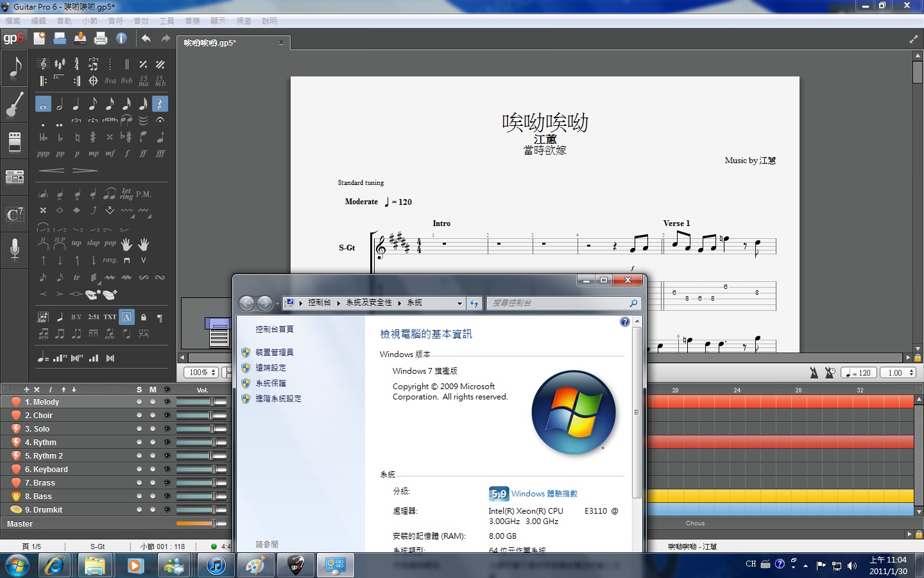
Task: Apply Palm Mute P.M. effect
Action: click(143, 193)
